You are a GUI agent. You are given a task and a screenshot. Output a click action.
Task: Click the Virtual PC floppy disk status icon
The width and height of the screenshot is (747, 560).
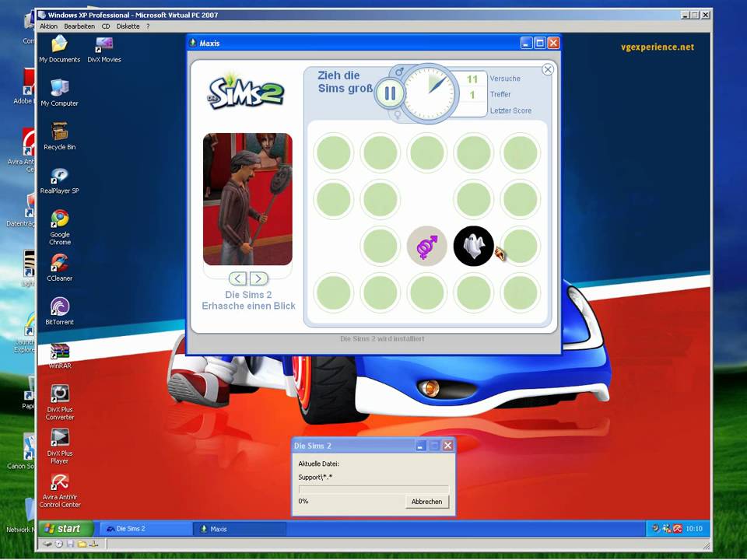point(71,544)
